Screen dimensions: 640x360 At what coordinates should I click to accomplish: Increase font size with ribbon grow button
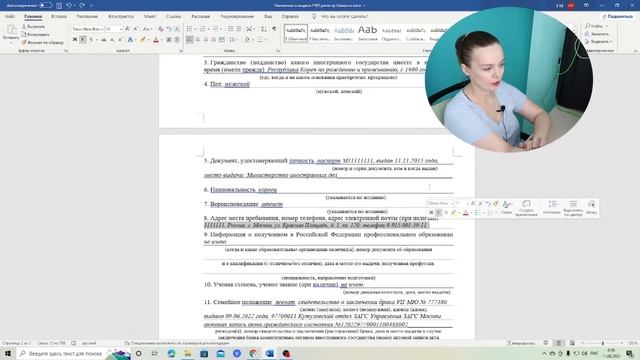click(x=127, y=29)
